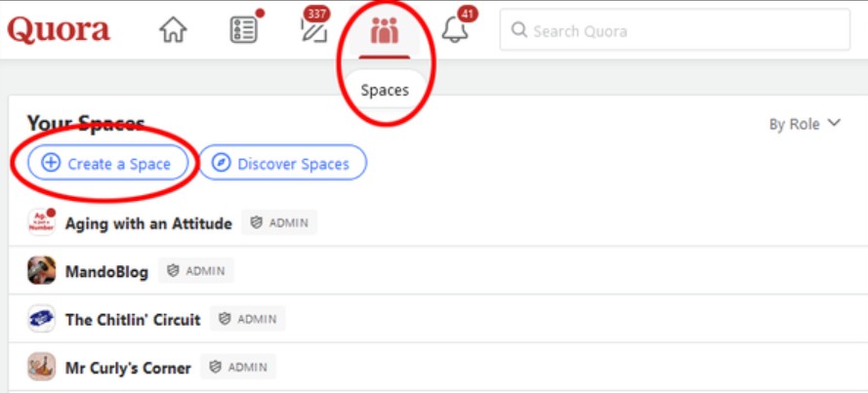Viewport: 868px width, 393px height.
Task: Click ADMIN badge beside Mr Curly's Corner
Action: (x=238, y=367)
